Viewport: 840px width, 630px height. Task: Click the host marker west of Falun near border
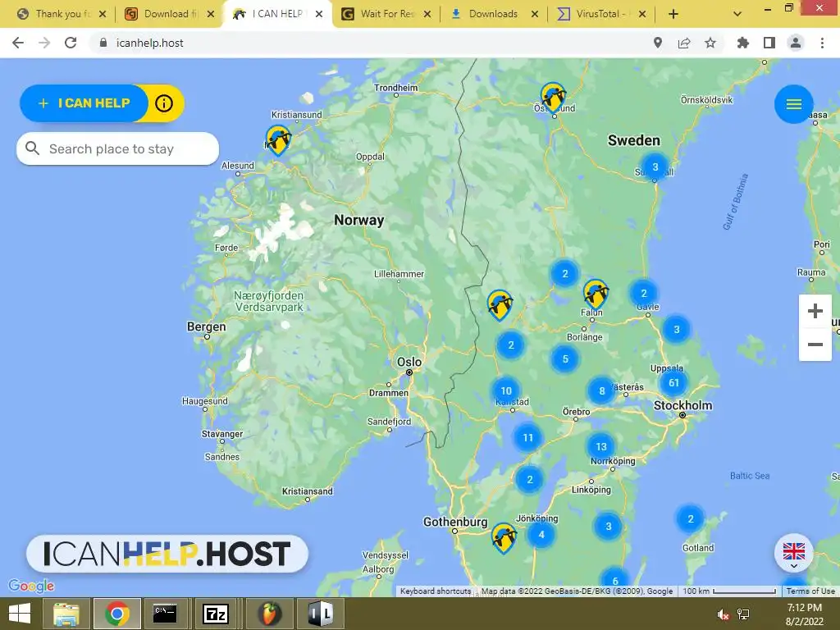500,305
